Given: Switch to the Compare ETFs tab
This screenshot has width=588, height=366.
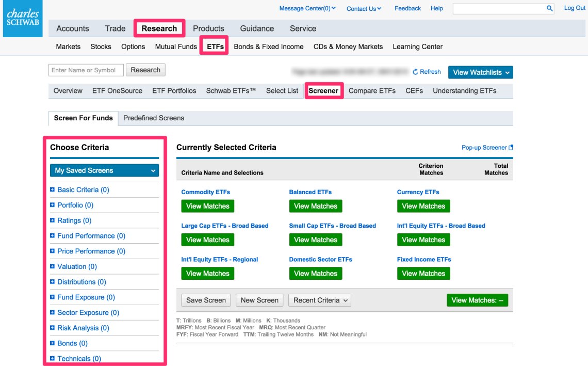Looking at the screenshot, I should point(372,91).
